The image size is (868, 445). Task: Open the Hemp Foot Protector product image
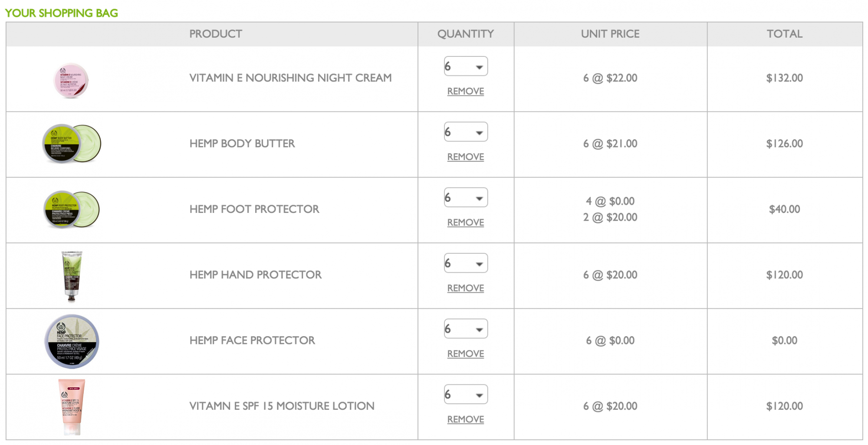pos(72,209)
